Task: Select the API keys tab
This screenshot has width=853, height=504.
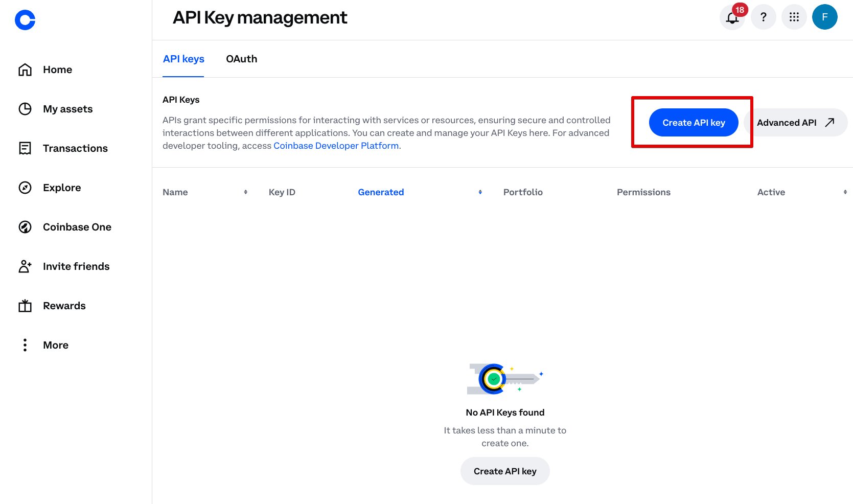Action: (183, 59)
